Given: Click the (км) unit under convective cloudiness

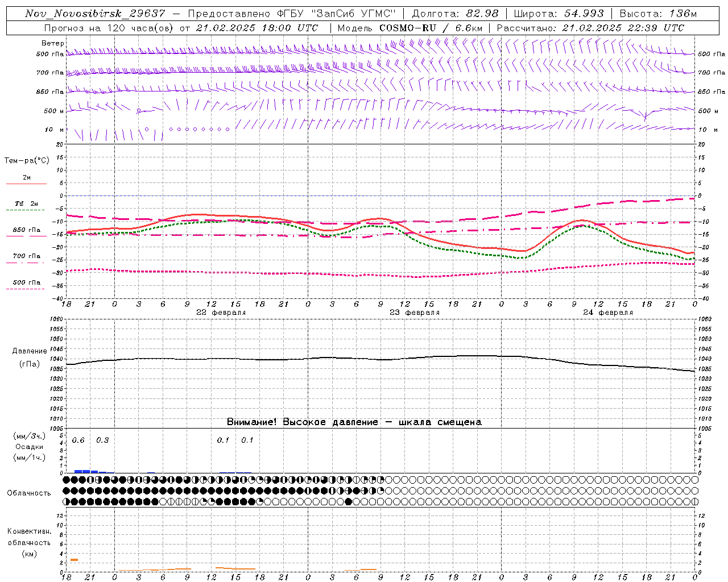Looking at the screenshot, I should 30,554.
